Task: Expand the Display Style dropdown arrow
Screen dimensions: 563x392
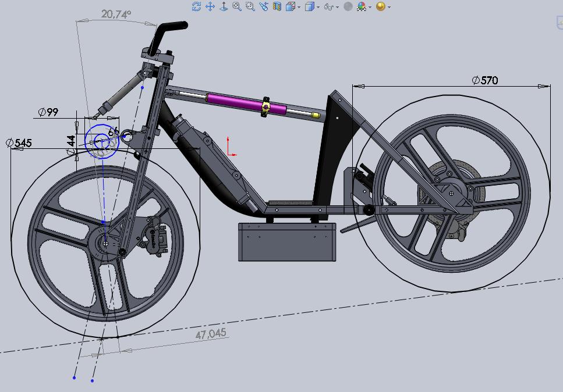Action: click(318, 8)
